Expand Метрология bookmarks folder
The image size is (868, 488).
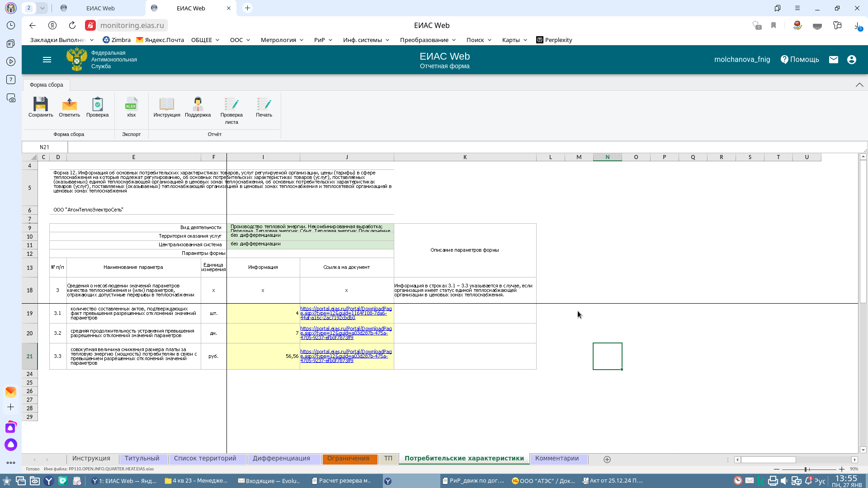point(282,40)
